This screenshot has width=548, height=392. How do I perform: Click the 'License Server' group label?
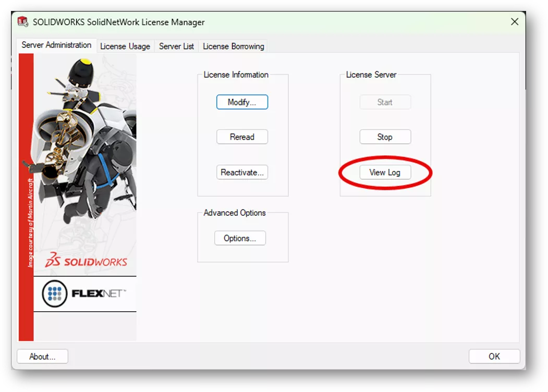click(371, 75)
